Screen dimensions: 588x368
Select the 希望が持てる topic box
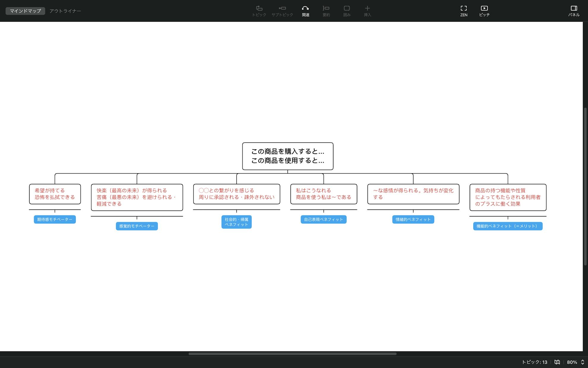pyautogui.click(x=55, y=194)
